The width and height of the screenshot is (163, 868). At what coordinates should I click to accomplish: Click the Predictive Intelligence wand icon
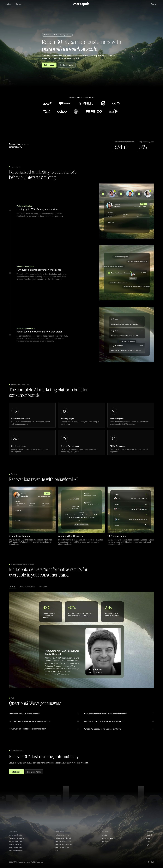click(x=15, y=411)
